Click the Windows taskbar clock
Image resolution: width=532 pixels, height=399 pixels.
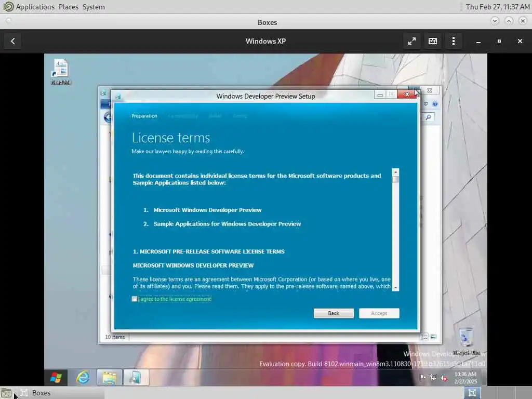pos(465,378)
